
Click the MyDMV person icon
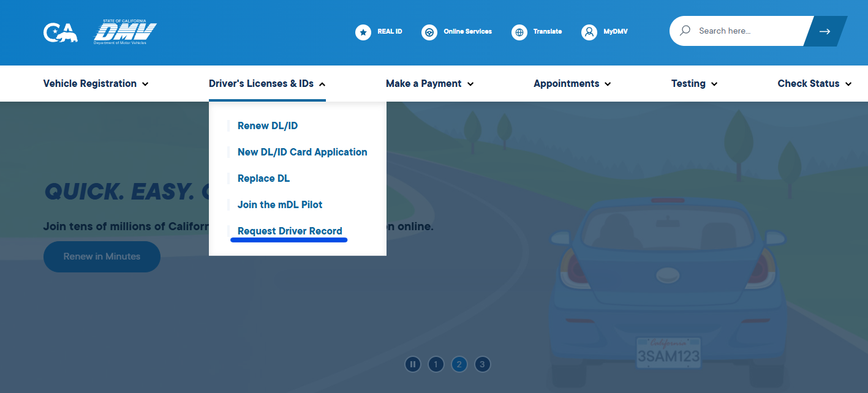coord(589,32)
